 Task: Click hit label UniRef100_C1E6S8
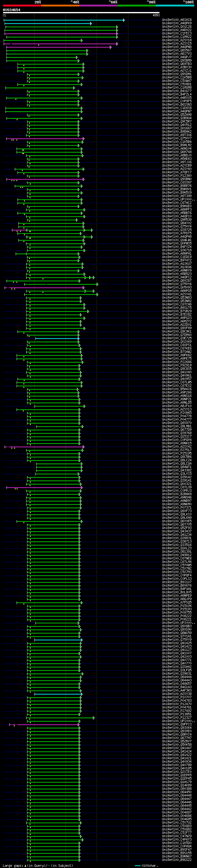pyautogui.click(x=177, y=108)
